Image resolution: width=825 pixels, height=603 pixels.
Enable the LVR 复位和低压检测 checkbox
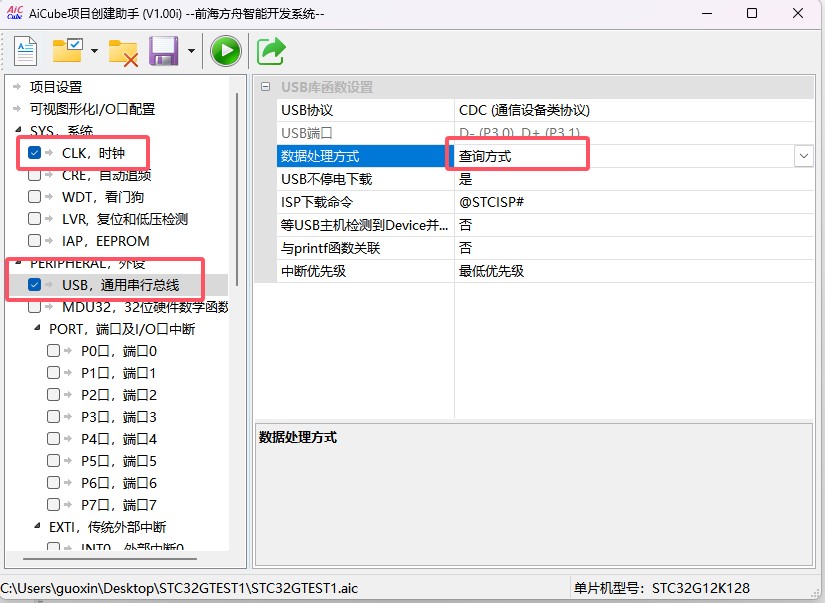34,218
